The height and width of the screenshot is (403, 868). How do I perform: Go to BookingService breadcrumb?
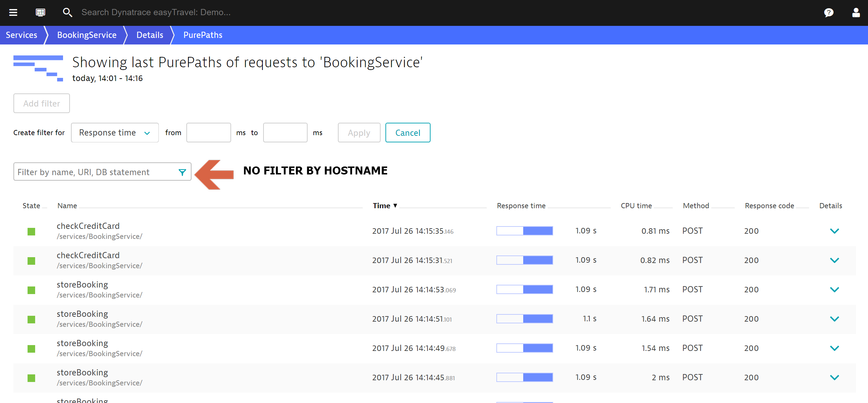coord(87,35)
